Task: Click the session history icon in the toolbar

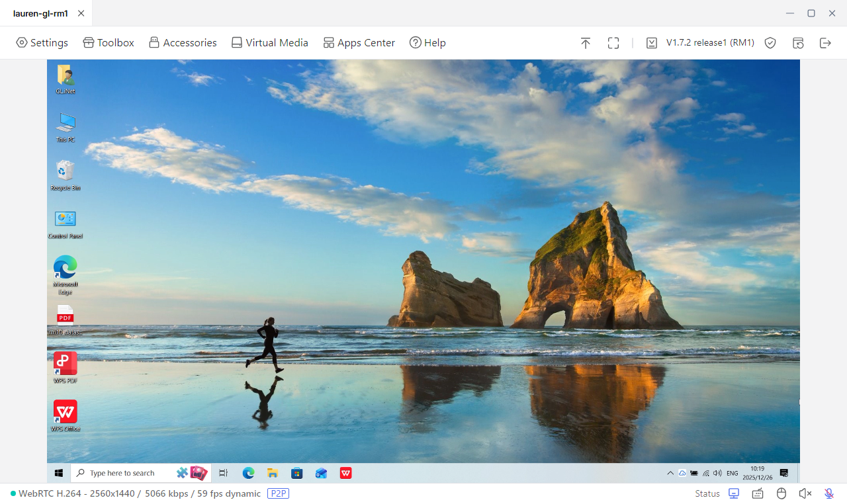Action: (798, 43)
